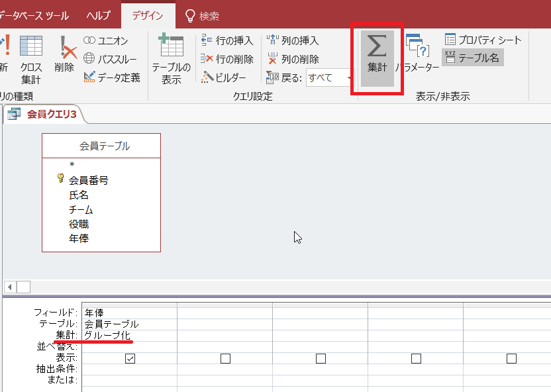Click the または cell under 年俸
The height and width of the screenshot is (392, 551).
129,380
